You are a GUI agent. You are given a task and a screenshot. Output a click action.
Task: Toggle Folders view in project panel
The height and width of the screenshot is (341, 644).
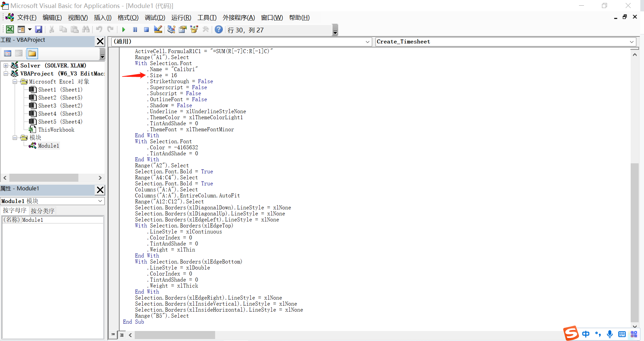pos(32,53)
